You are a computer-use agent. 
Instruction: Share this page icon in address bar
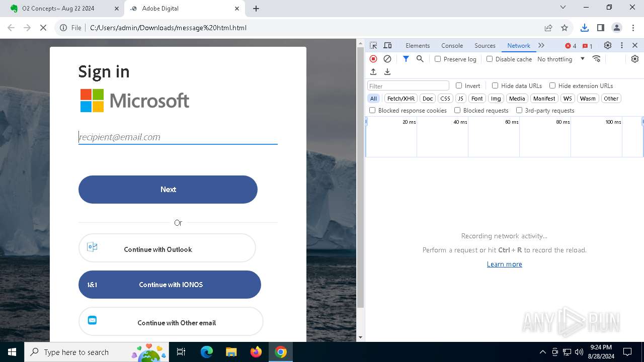(548, 28)
